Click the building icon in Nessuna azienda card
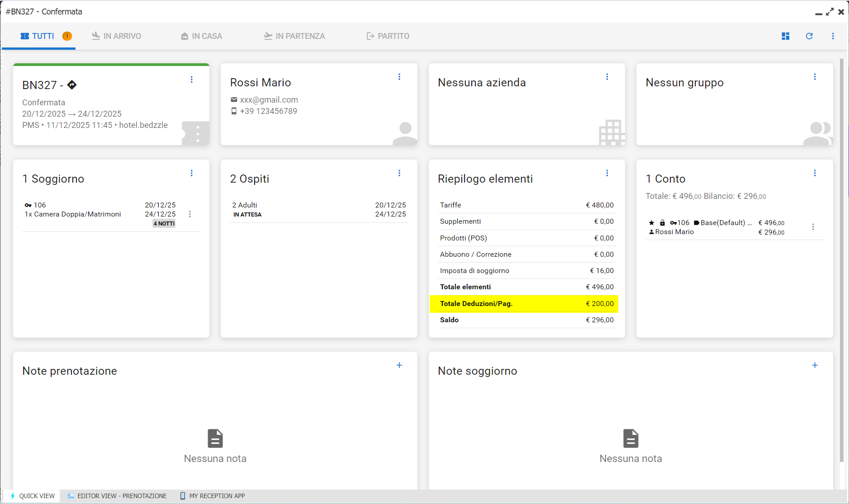This screenshot has width=849, height=504. (612, 132)
